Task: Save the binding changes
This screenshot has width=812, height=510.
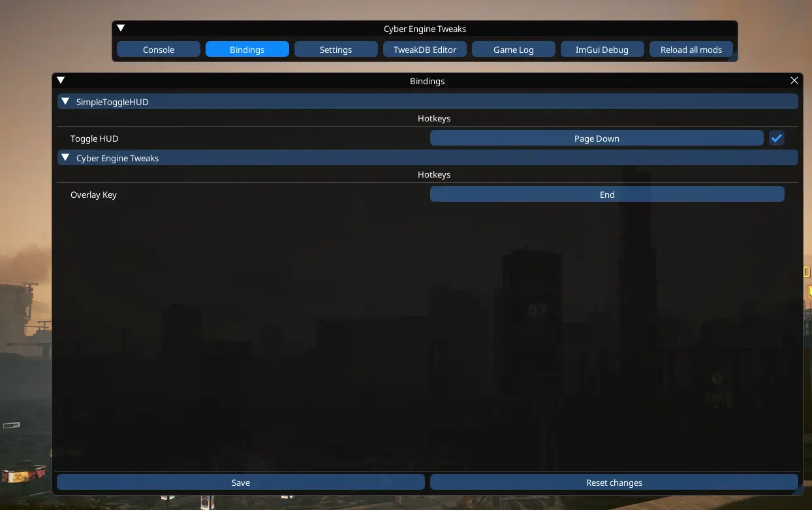Action: click(x=241, y=482)
